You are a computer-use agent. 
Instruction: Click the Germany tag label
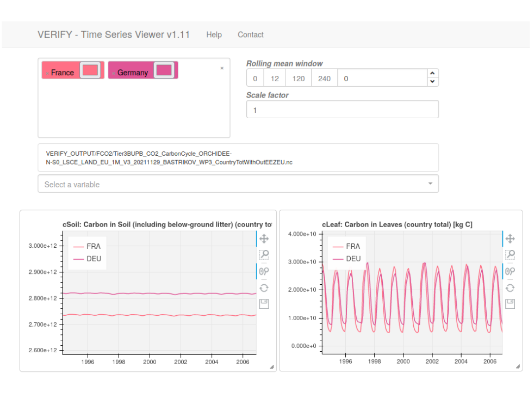pyautogui.click(x=133, y=73)
